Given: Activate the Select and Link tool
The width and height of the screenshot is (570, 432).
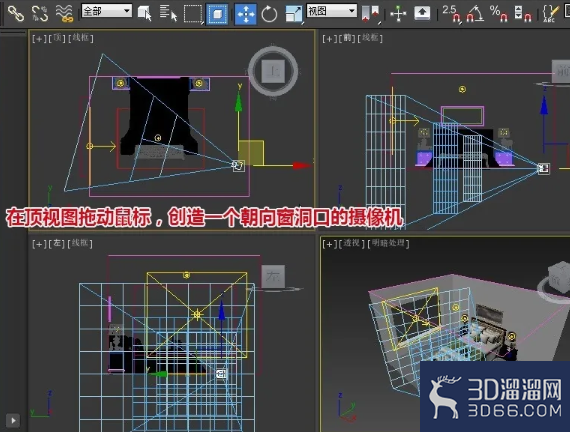Looking at the screenshot, I should (x=16, y=13).
